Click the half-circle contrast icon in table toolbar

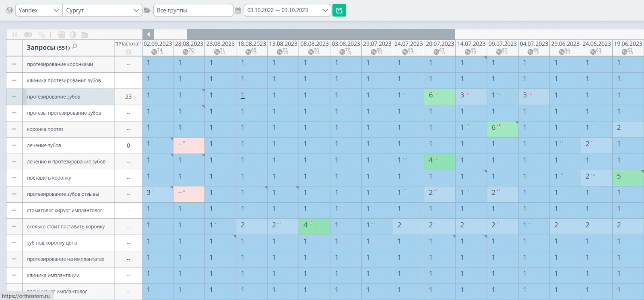point(73,35)
